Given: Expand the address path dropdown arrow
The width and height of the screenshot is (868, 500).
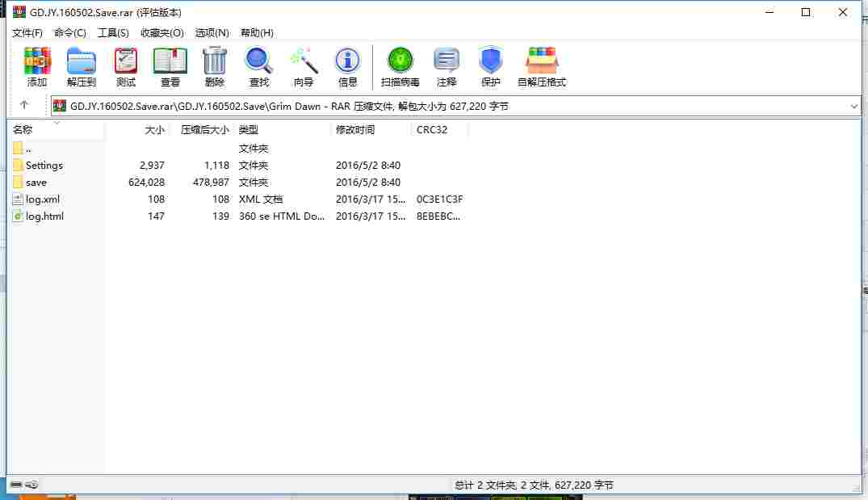Looking at the screenshot, I should [853, 107].
